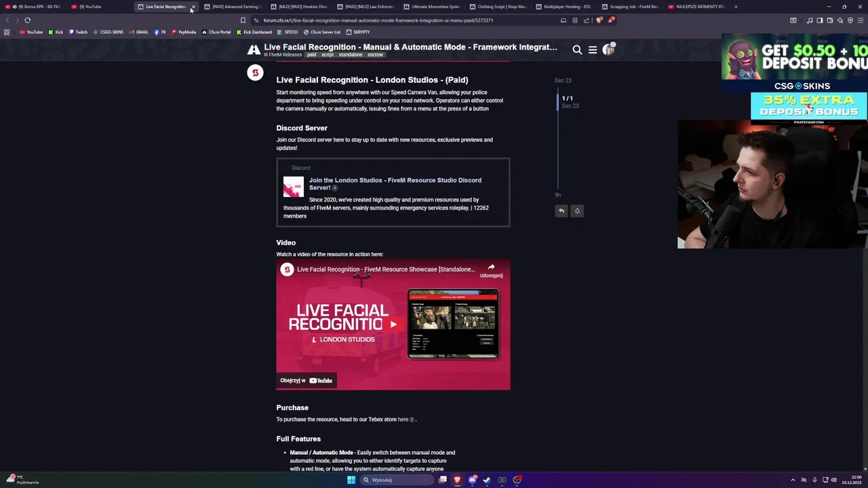Image resolution: width=868 pixels, height=488 pixels.
Task: Open the browser hamburger menu
Action: [x=861, y=20]
